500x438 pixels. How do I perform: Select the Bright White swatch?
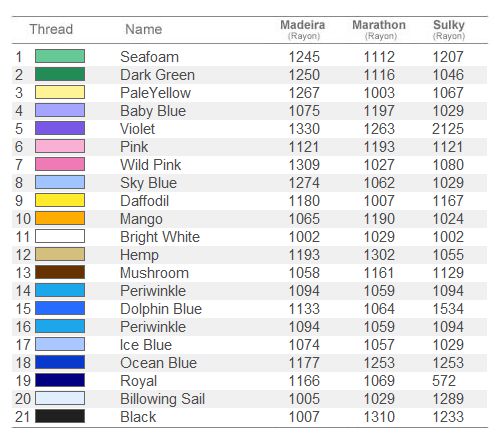pos(60,236)
